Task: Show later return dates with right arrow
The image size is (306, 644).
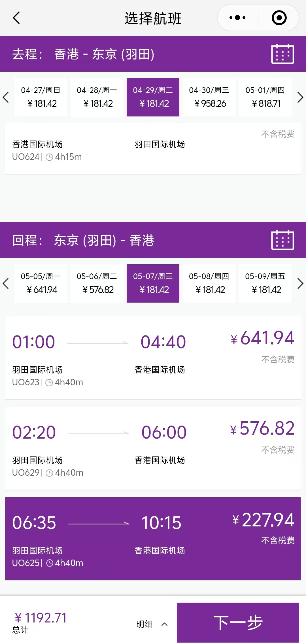Action: (300, 284)
